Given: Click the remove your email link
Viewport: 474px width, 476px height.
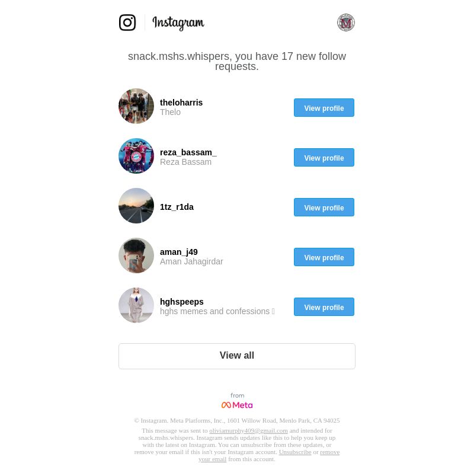Looking at the screenshot, I should [x=329, y=452].
